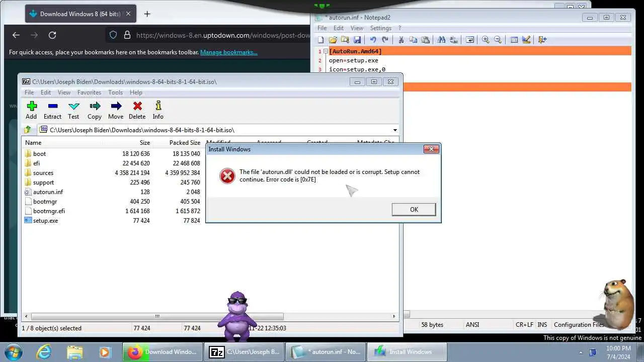Click the Test icon in 7-Zip
Image resolution: width=644 pixels, height=362 pixels.
pos(73,110)
